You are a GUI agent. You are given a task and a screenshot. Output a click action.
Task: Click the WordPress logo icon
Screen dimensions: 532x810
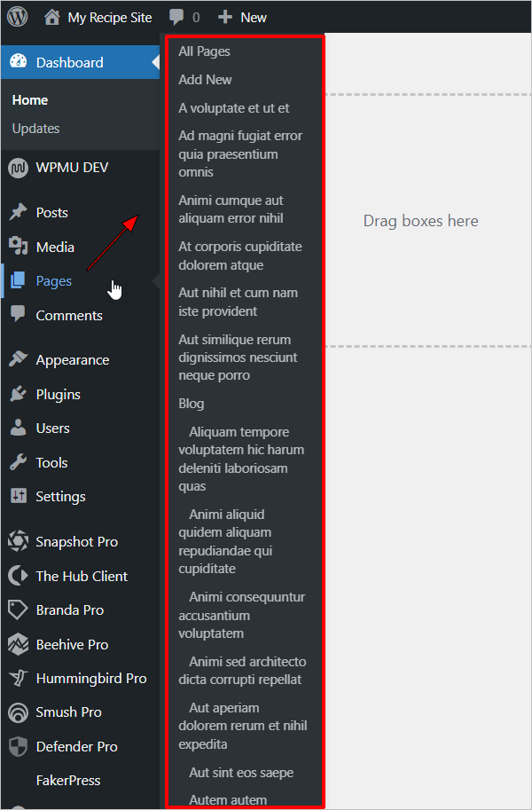click(x=18, y=17)
